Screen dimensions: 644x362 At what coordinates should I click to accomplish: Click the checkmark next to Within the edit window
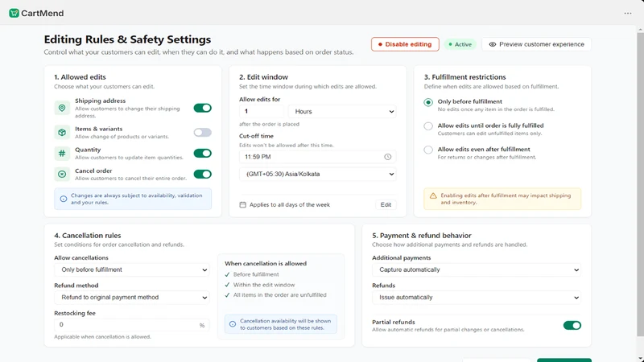pyautogui.click(x=227, y=285)
